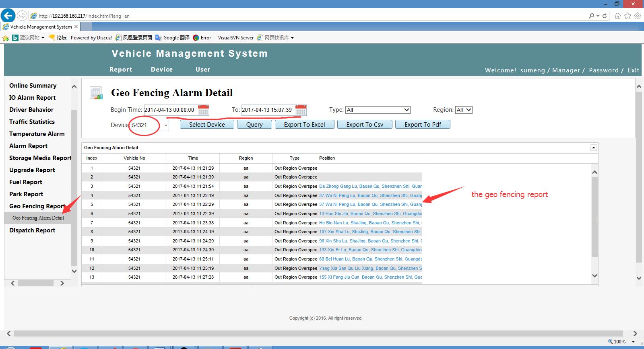Open browser settings gear icon
The width and height of the screenshot is (644, 349).
[638, 16]
